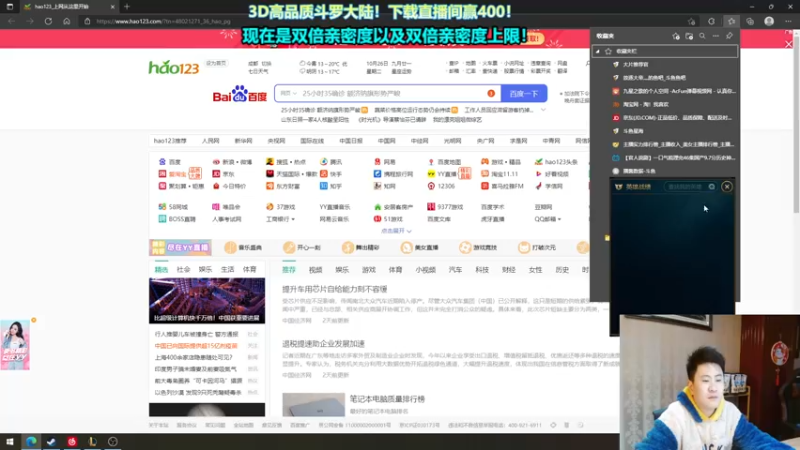Add current page to favorites in panel
This screenshot has width=800, height=450.
676,36
